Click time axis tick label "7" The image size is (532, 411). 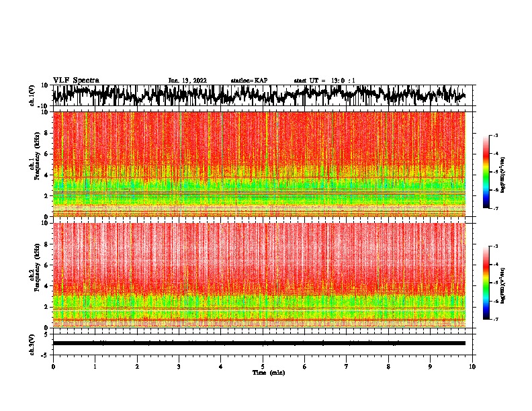347,367
